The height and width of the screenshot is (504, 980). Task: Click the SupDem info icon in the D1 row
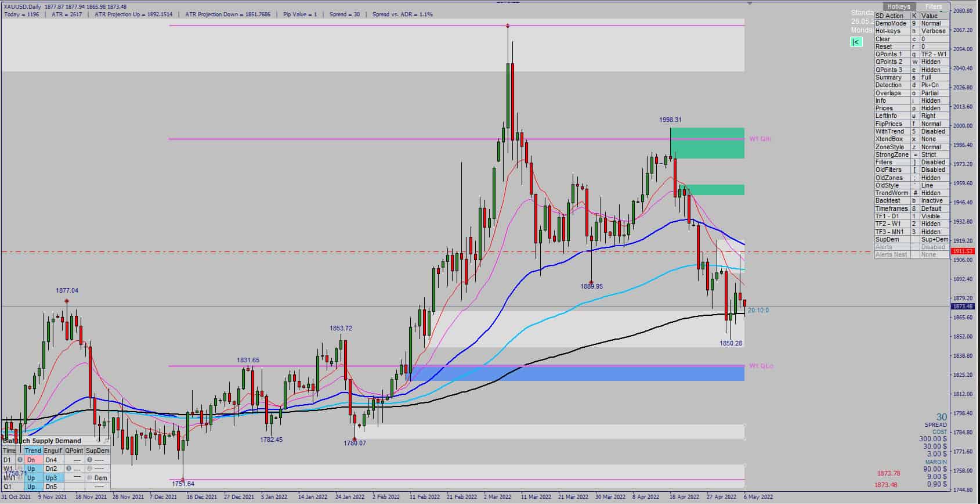pyautogui.click(x=90, y=460)
